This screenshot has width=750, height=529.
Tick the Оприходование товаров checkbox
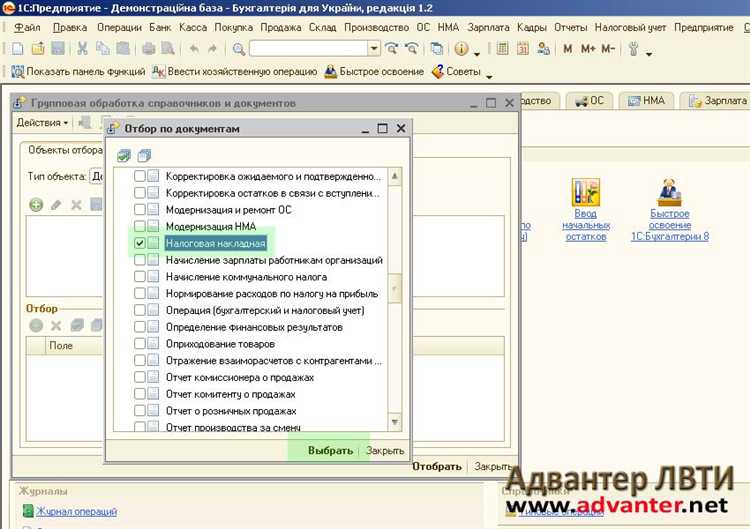click(x=140, y=344)
